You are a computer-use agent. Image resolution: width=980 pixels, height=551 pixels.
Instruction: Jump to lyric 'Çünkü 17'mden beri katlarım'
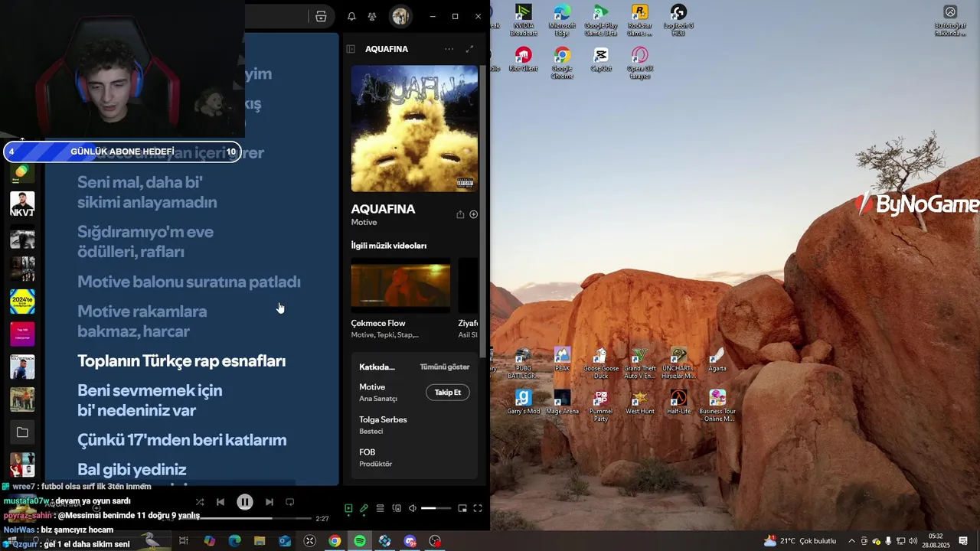(x=182, y=440)
